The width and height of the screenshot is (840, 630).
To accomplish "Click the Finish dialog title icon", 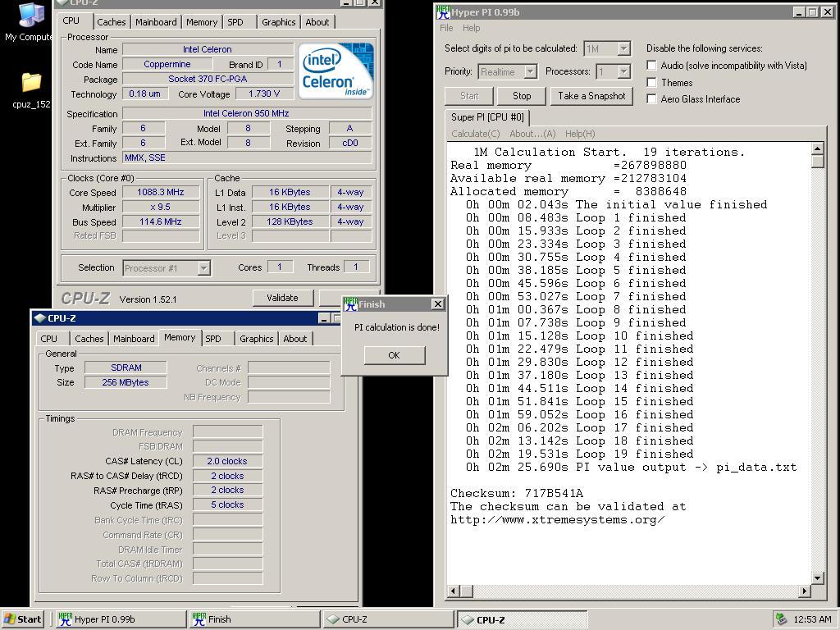I will click(x=351, y=304).
